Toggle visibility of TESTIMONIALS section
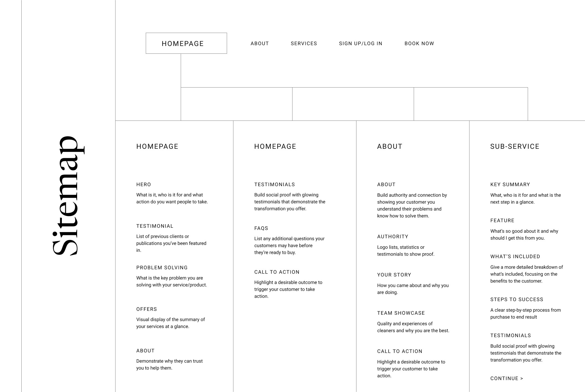 click(275, 185)
